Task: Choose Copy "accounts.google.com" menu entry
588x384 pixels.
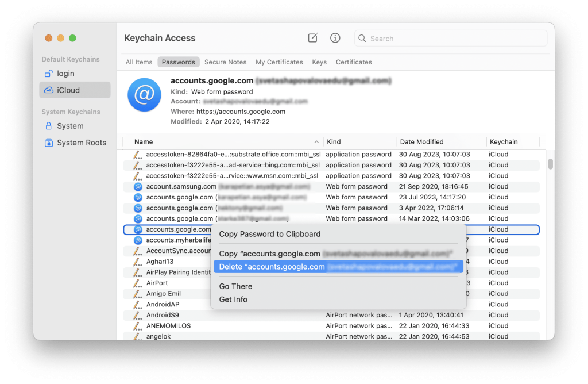Action: click(x=338, y=254)
